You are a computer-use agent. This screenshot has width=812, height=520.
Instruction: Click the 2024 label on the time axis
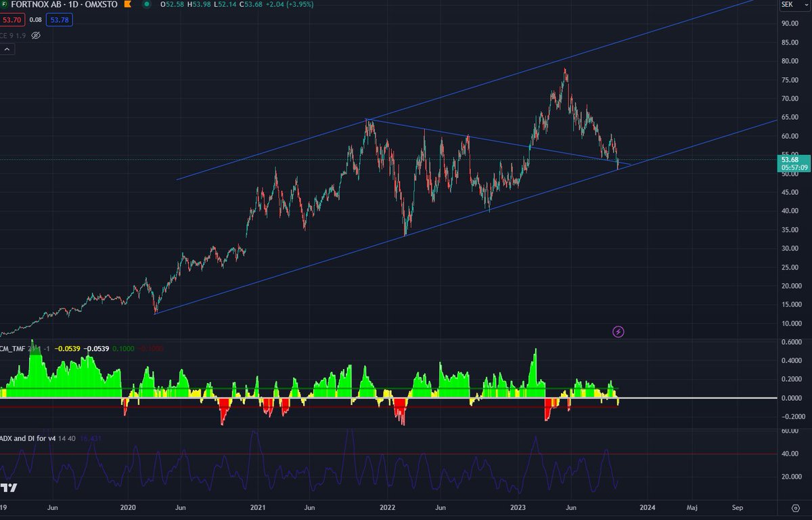648,506
